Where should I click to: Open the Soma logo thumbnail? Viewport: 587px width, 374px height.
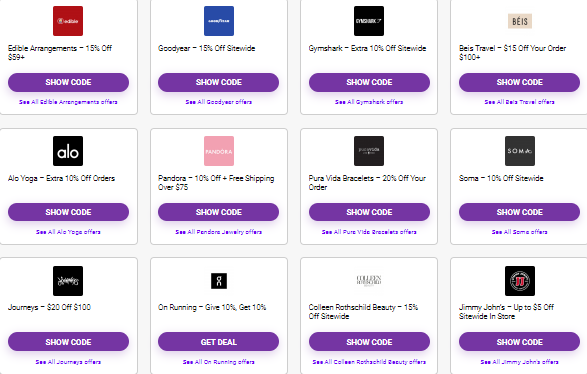click(x=520, y=151)
